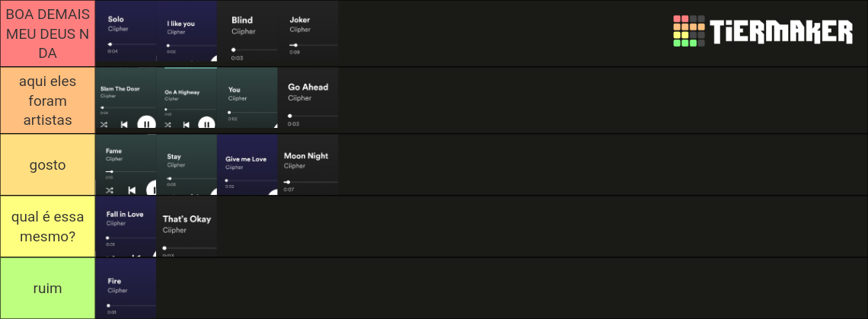Viewport: 868px width, 319px height.
Task: Click the 'qual é essa mesmo?' tier label
Action: (48, 227)
